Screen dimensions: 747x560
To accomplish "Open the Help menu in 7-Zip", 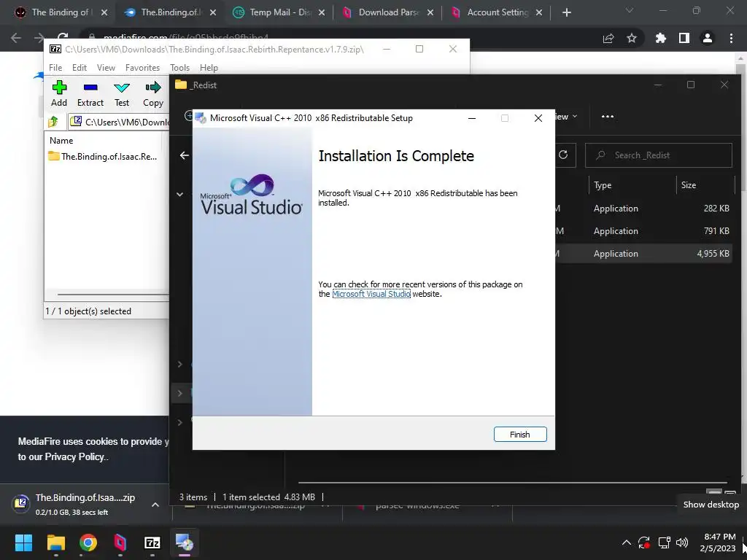I will pos(209,68).
